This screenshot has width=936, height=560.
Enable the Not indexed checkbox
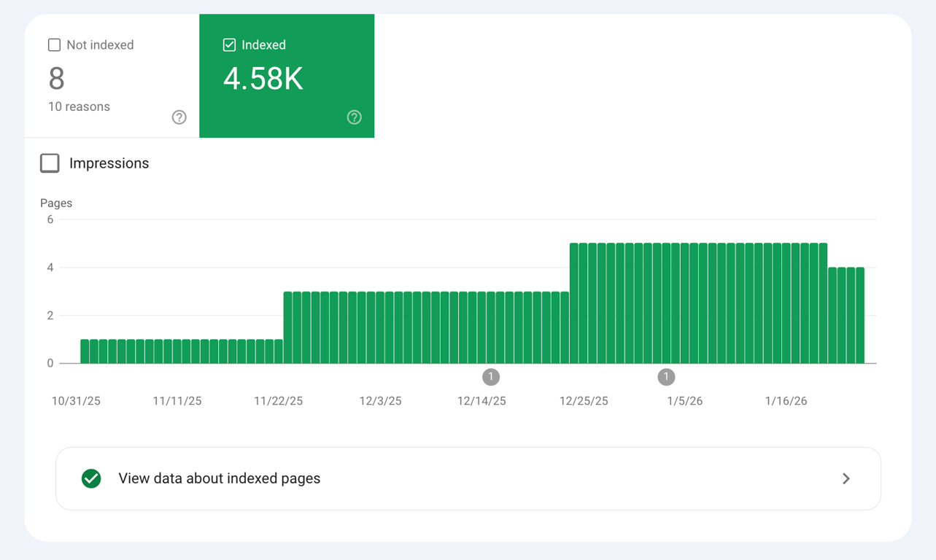pos(54,44)
